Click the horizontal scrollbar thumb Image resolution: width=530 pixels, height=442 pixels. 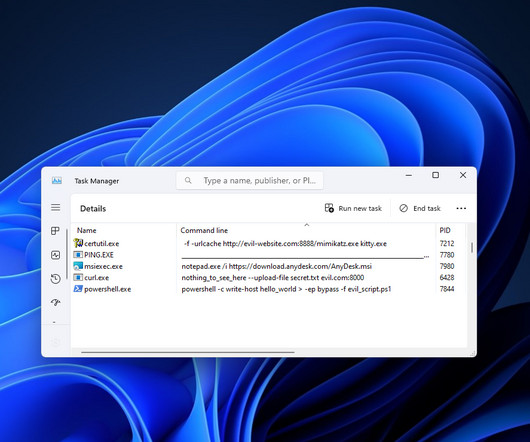point(188,352)
